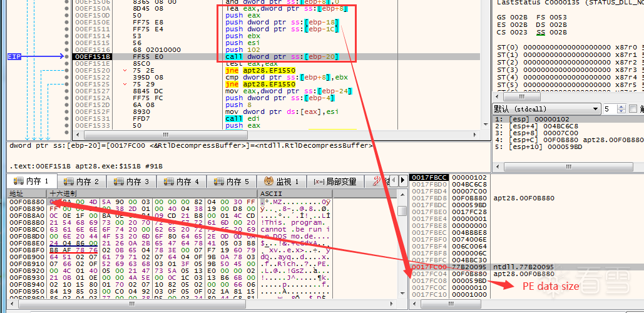644x313 pixels.
Task: Toggle breakpoint dot at address 00EF151E
Action: coord(66,64)
